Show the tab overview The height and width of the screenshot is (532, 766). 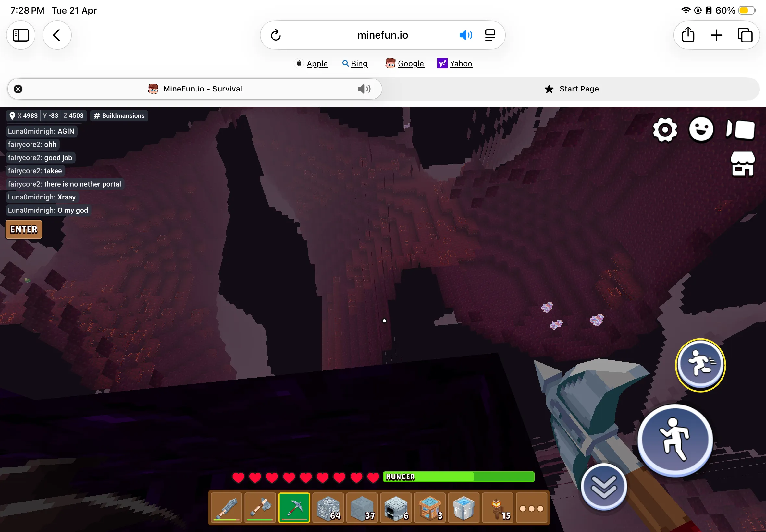745,35
